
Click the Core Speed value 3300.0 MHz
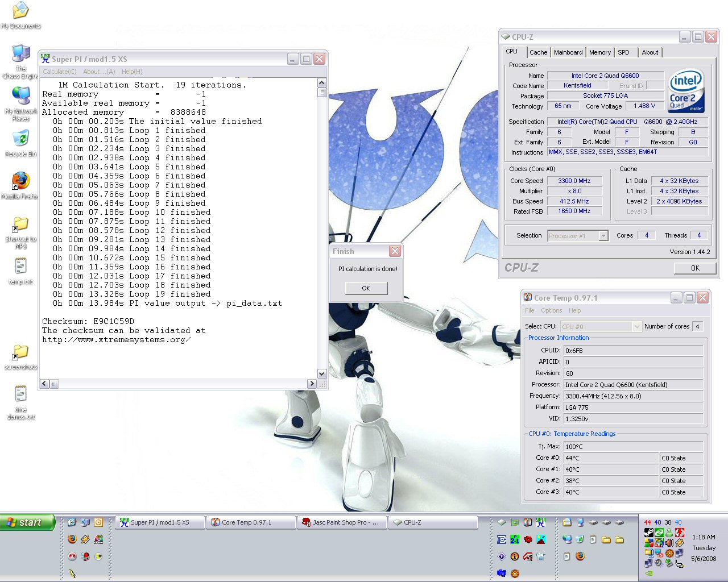click(574, 181)
